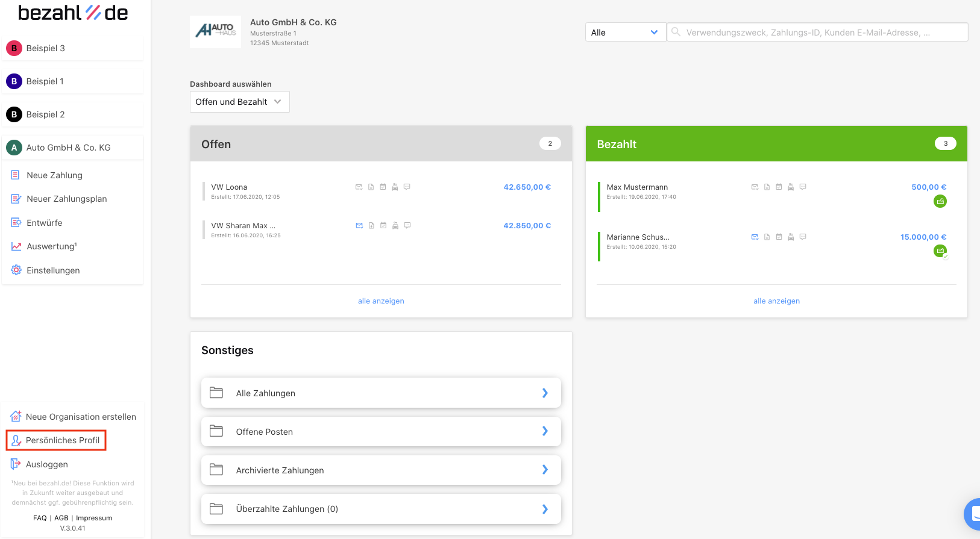Viewport: 980px width, 539px height.
Task: Open chat widget bubble at bottom right
Action: point(972,514)
